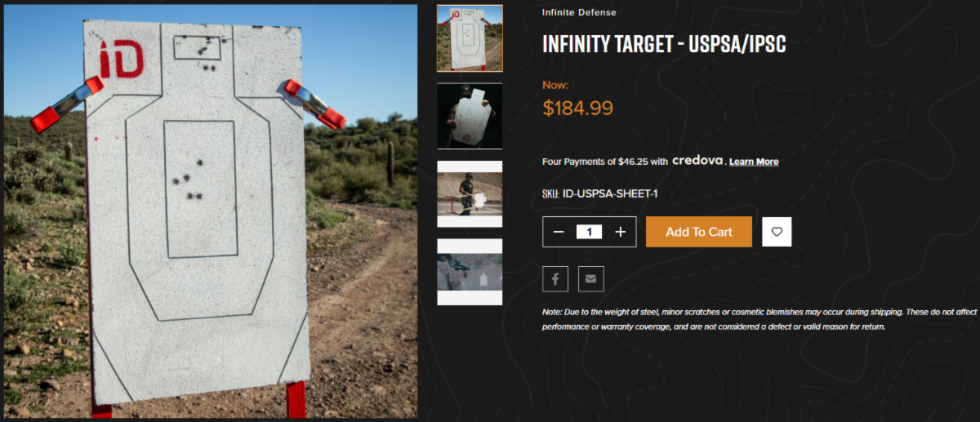Add product to wishlist heart icon

point(777,232)
